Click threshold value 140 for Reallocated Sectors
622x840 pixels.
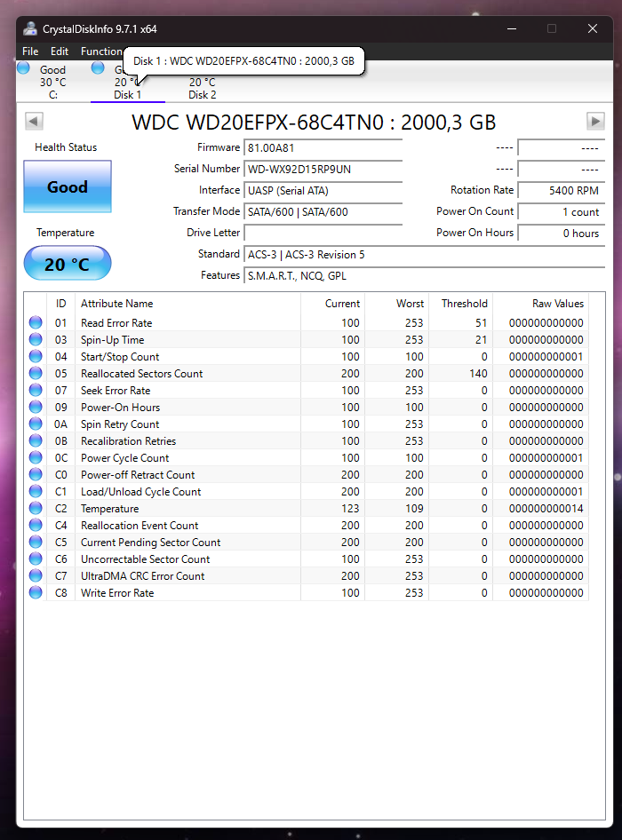tap(478, 374)
